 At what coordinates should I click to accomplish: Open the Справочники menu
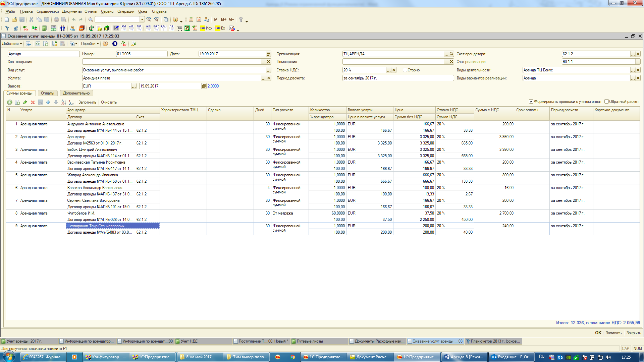click(47, 11)
